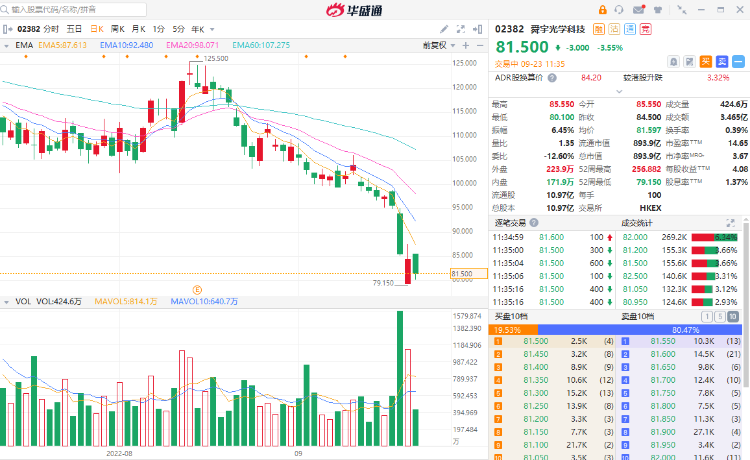Click the compact mode arrows icon
750x460 pixels.
coord(682,10)
